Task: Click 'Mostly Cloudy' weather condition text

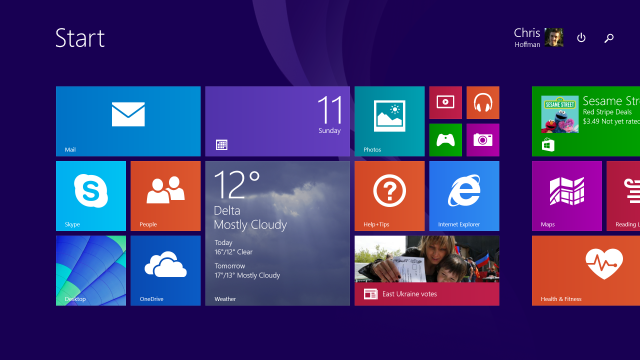Action: point(250,225)
